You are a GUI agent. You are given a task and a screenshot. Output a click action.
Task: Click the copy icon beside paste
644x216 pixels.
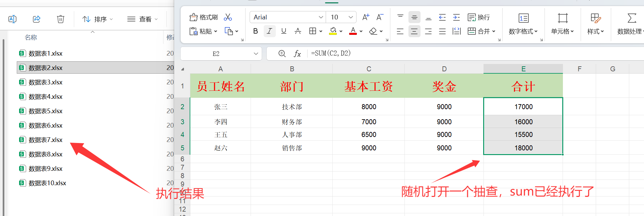point(229,31)
